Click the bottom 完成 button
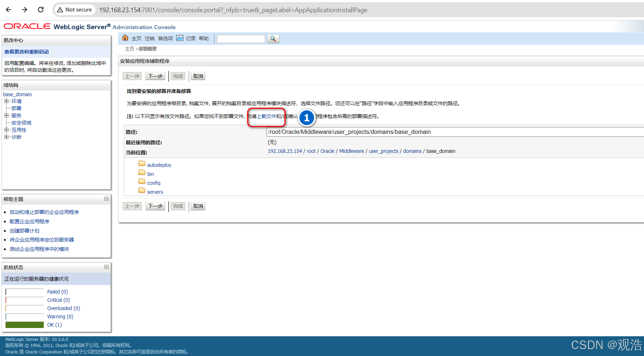Image resolution: width=644 pixels, height=356 pixels. tap(178, 206)
